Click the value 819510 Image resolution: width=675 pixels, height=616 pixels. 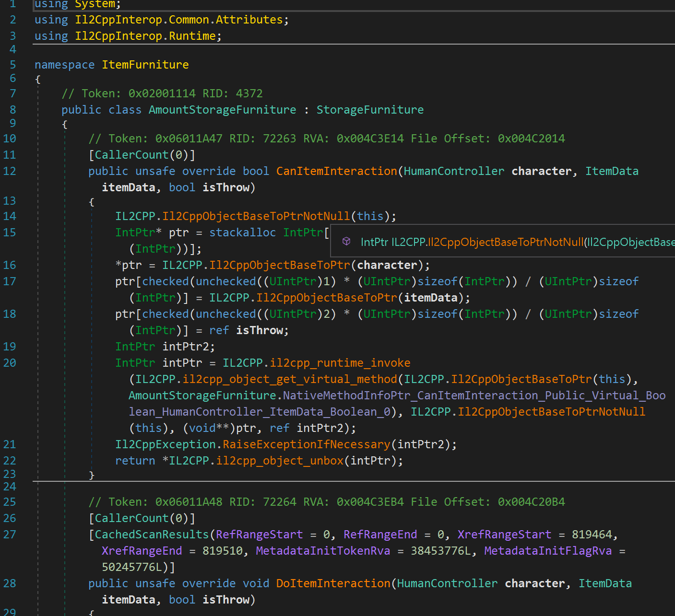tap(222, 551)
